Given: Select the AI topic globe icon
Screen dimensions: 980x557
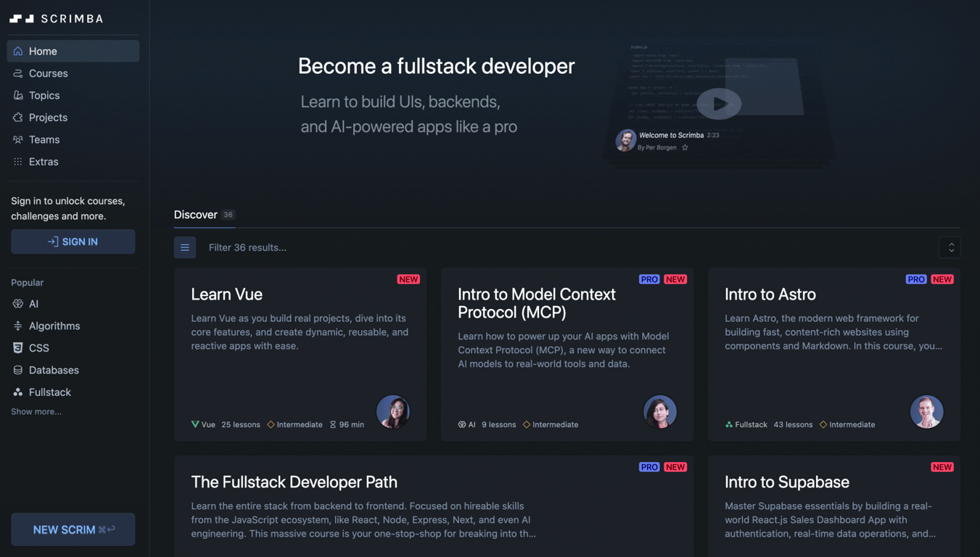Looking at the screenshot, I should pyautogui.click(x=17, y=303).
